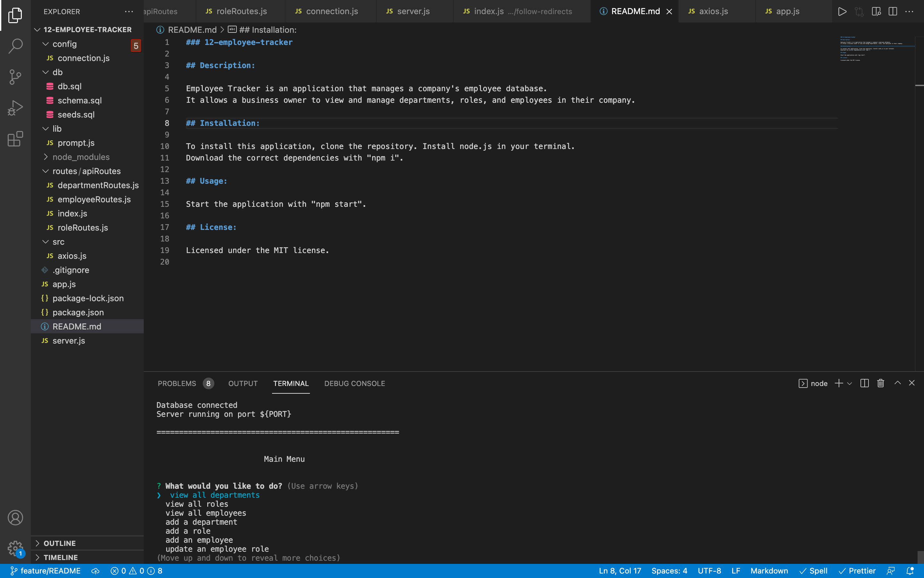Open package.json in the explorer

point(87,312)
